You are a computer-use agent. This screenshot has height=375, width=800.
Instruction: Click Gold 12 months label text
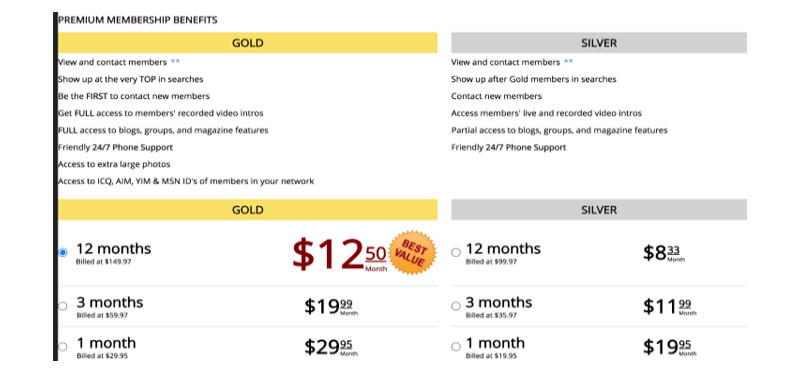pyautogui.click(x=114, y=249)
